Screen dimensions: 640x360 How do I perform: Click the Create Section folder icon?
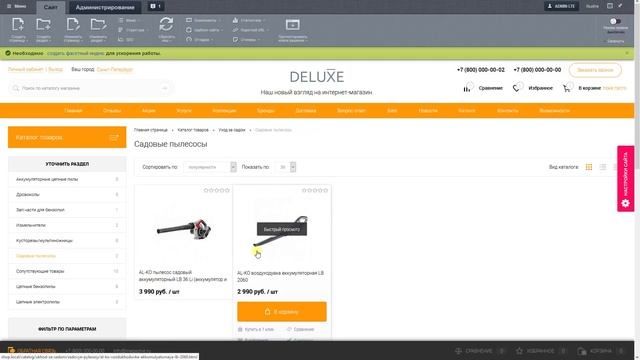[x=43, y=24]
